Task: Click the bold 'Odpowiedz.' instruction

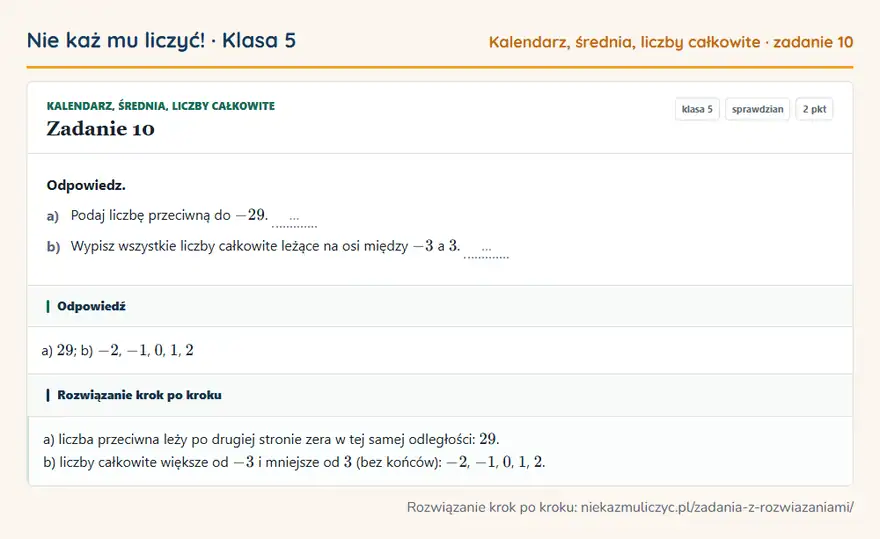Action: click(x=86, y=185)
